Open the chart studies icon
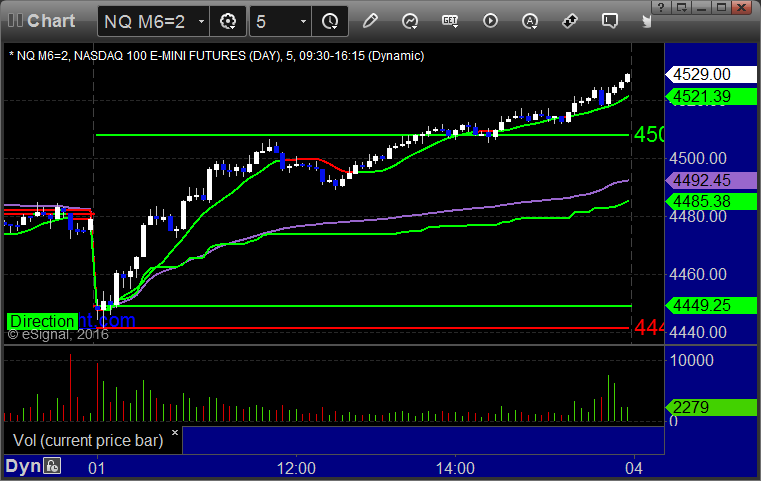 pos(410,21)
